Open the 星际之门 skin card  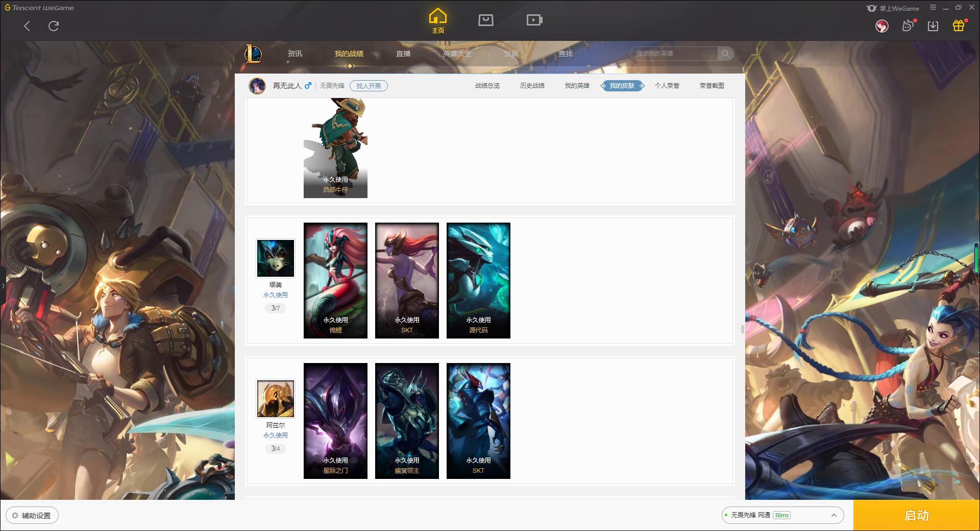point(335,421)
